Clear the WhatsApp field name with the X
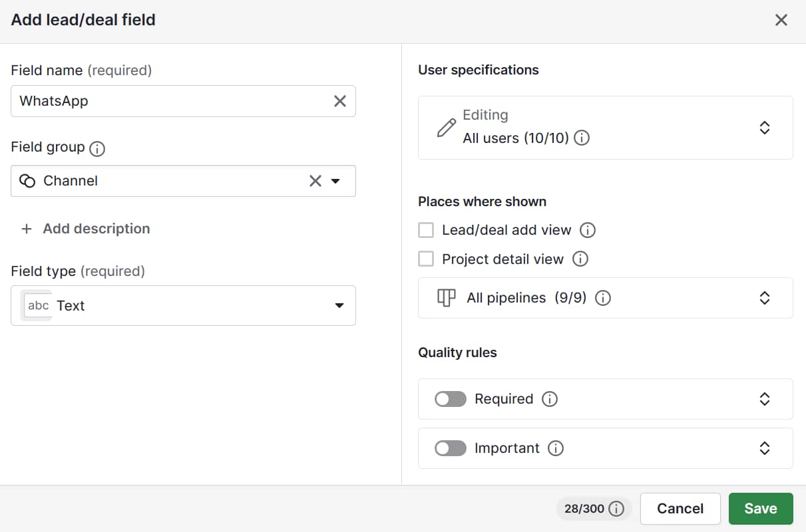Screen dimensions: 806x532 tap(339, 101)
